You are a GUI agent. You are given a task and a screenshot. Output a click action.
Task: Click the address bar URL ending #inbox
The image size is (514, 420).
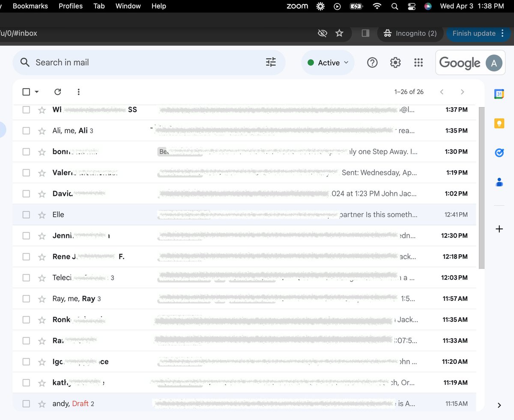click(x=18, y=33)
